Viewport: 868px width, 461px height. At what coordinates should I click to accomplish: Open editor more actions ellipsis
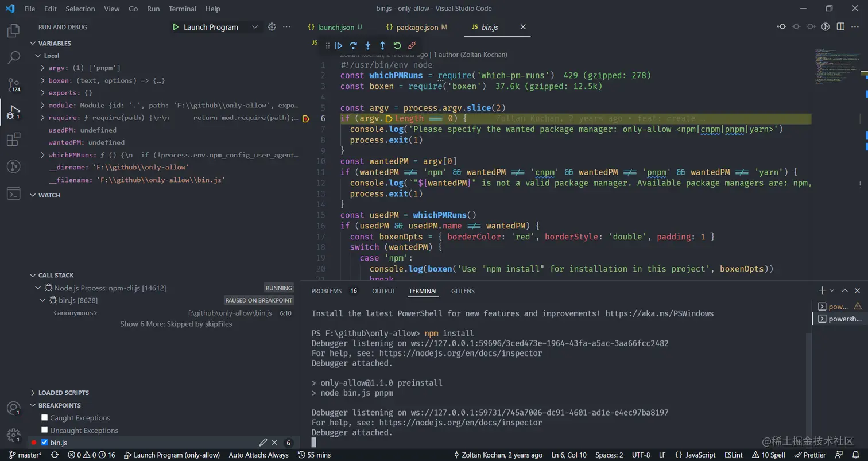(x=855, y=26)
